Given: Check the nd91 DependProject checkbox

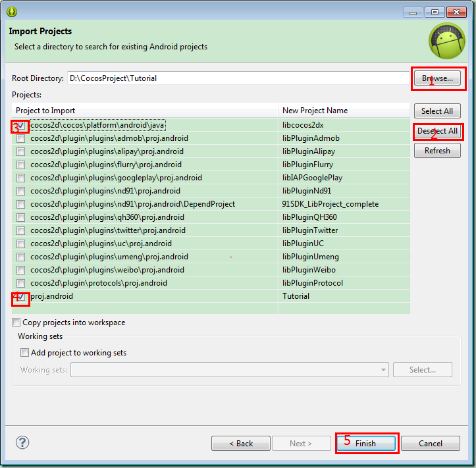Looking at the screenshot, I should 20,204.
